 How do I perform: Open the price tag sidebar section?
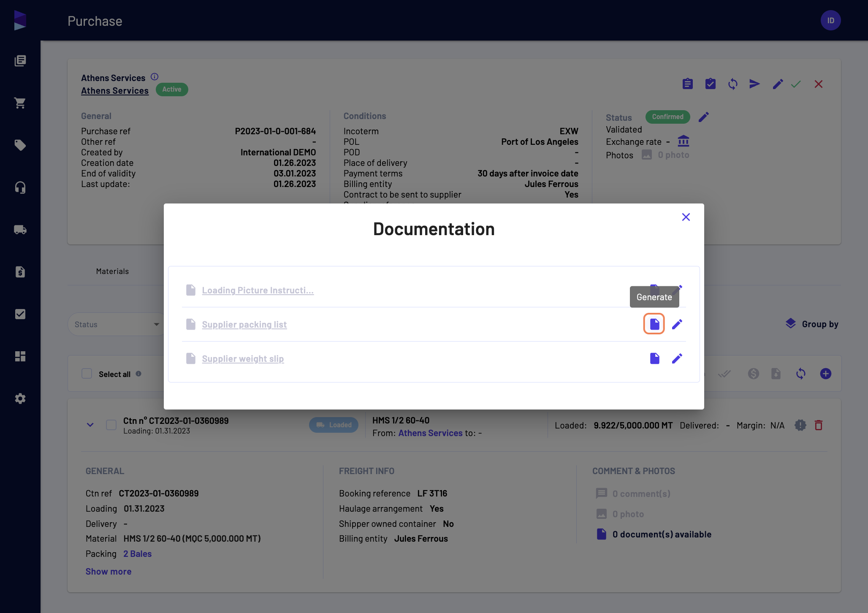[x=20, y=145]
